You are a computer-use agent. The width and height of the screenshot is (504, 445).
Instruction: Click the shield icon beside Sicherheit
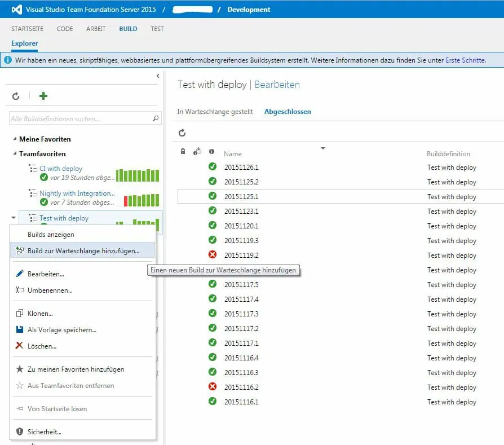[20, 431]
